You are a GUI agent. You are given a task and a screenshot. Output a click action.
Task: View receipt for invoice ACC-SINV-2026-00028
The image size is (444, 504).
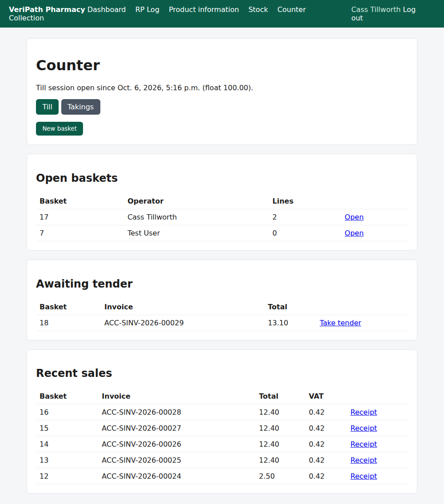(364, 412)
